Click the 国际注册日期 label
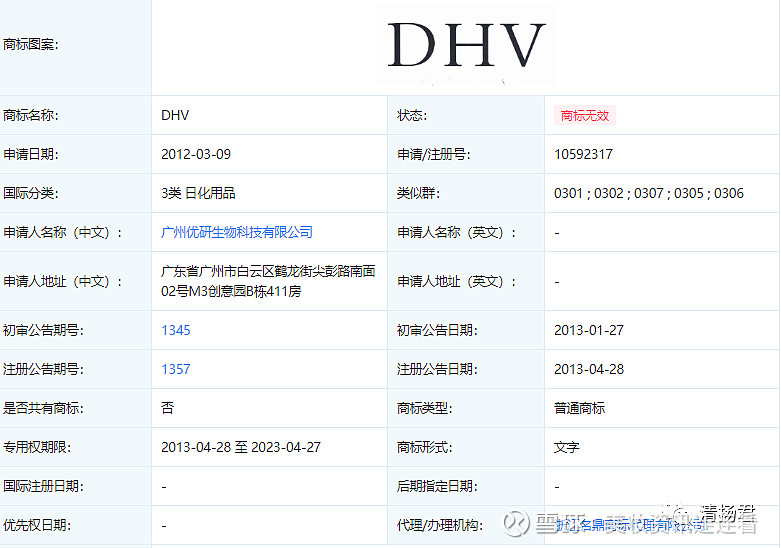Image resolution: width=781 pixels, height=548 pixels. (x=43, y=486)
